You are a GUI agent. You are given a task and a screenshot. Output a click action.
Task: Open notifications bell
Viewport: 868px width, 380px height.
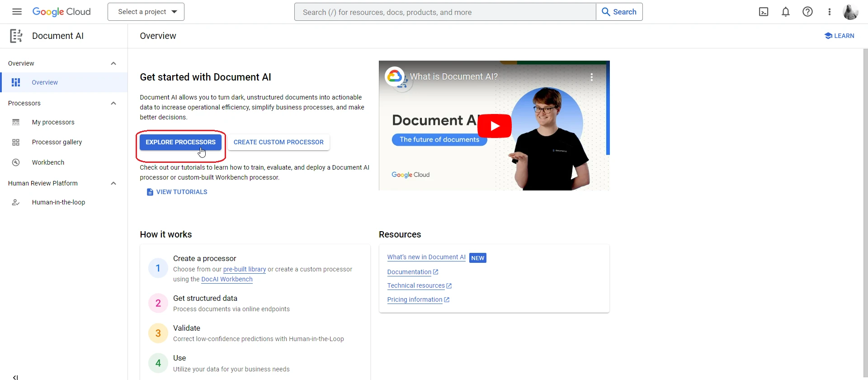[786, 12]
